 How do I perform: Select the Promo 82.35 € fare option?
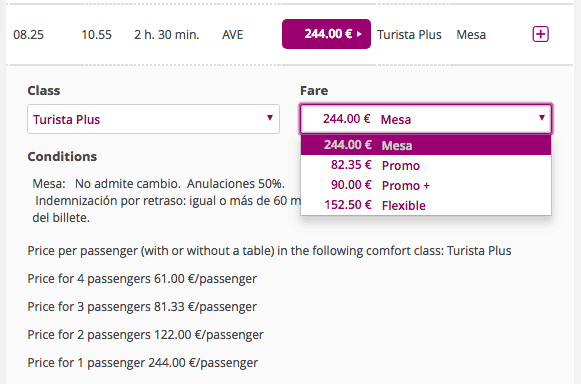(426, 165)
